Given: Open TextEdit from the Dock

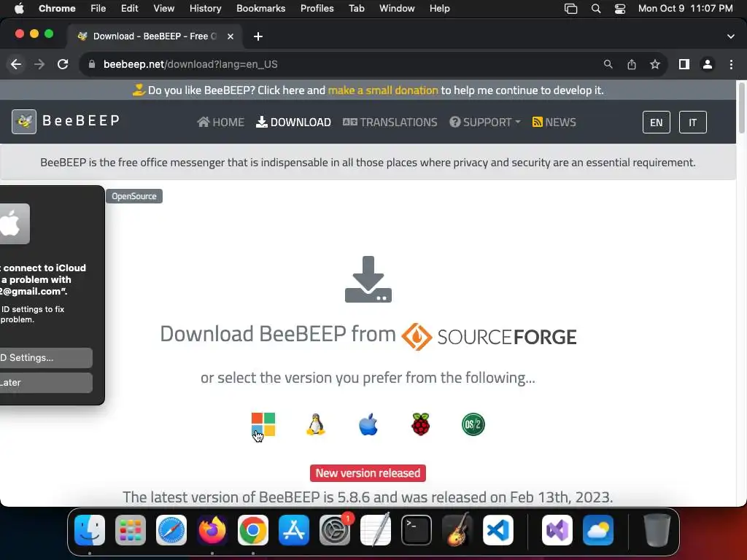Looking at the screenshot, I should (376, 530).
